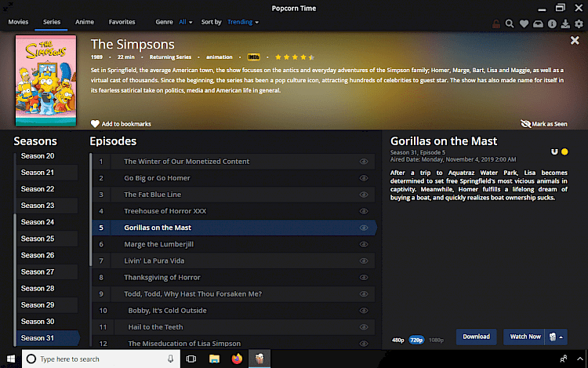Open the player selection dropdown beside Watch Now

pyautogui.click(x=556, y=337)
